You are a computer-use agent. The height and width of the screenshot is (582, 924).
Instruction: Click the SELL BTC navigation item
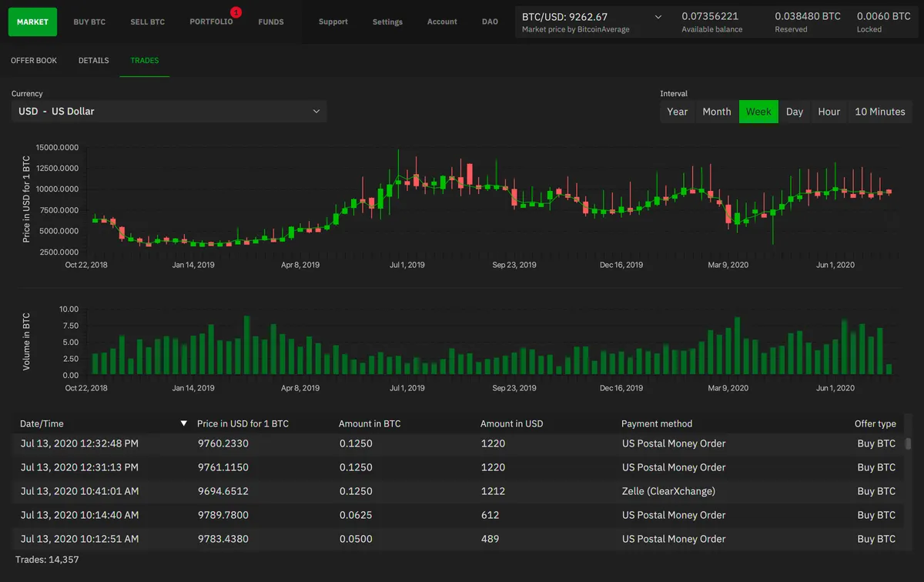click(x=147, y=22)
